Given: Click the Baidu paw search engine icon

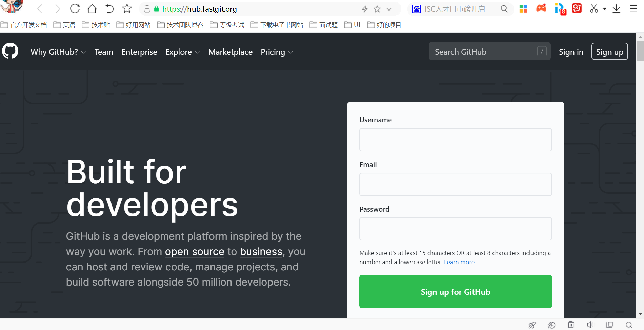Looking at the screenshot, I should (417, 9).
